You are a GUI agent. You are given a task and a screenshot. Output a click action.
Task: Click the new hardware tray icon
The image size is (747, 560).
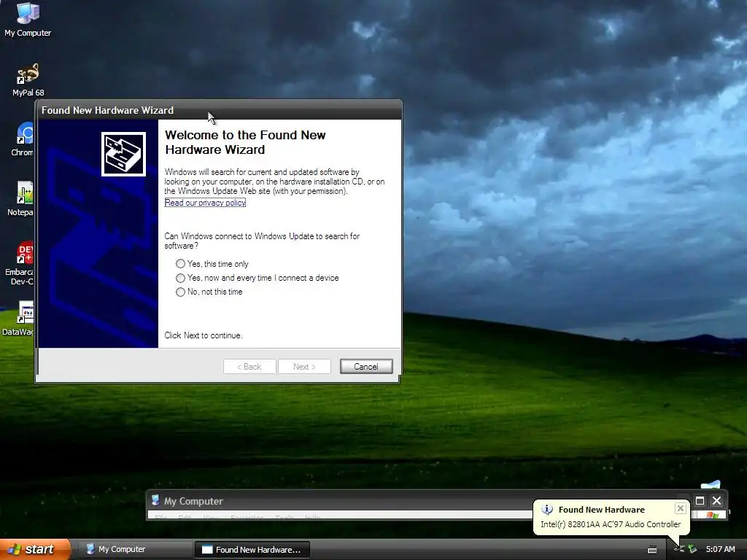(679, 550)
